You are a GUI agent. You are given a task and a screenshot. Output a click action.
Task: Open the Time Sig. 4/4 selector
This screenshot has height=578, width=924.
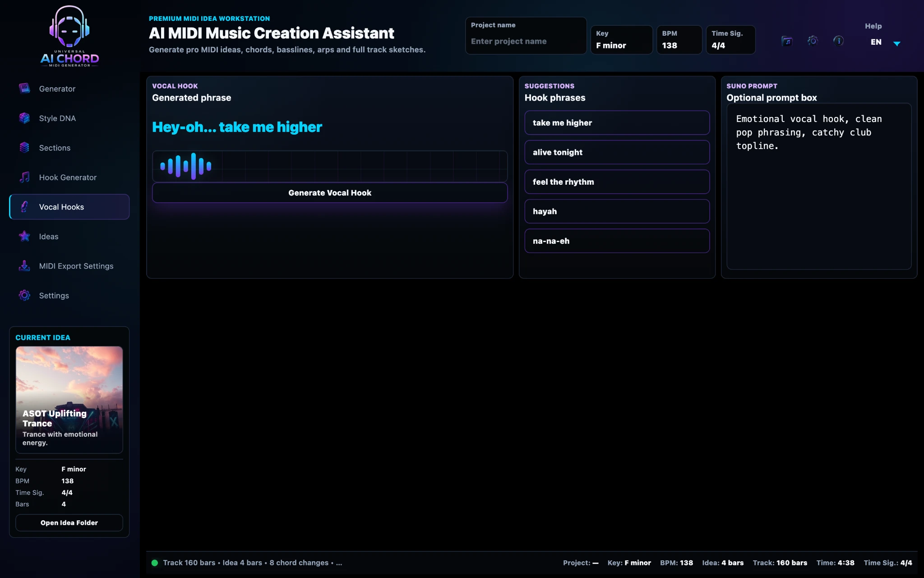click(x=730, y=40)
